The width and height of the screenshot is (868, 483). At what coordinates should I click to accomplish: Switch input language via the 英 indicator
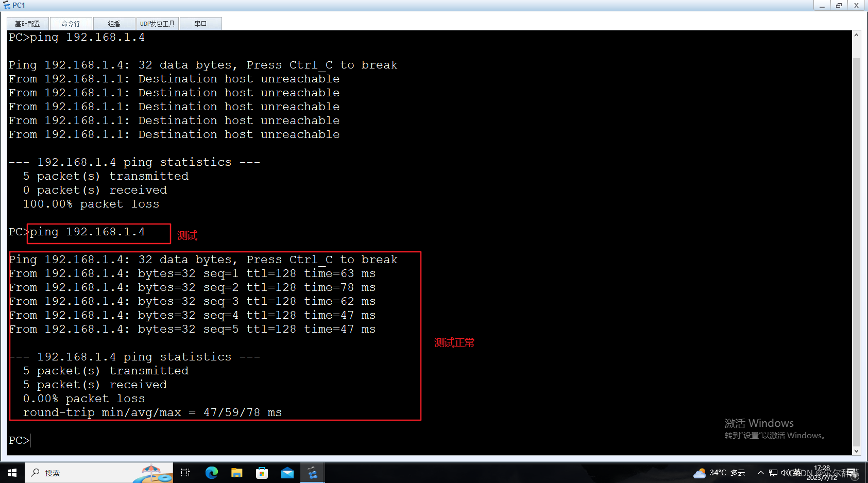pyautogui.click(x=797, y=472)
